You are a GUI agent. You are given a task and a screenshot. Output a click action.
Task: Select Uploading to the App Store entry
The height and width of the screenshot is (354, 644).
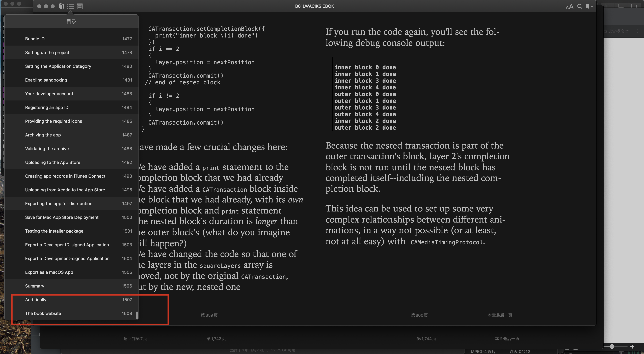tap(52, 162)
